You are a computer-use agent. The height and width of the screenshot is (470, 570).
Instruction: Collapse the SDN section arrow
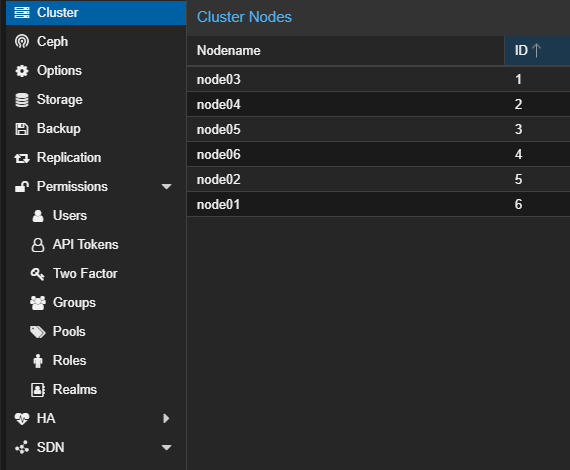166,447
